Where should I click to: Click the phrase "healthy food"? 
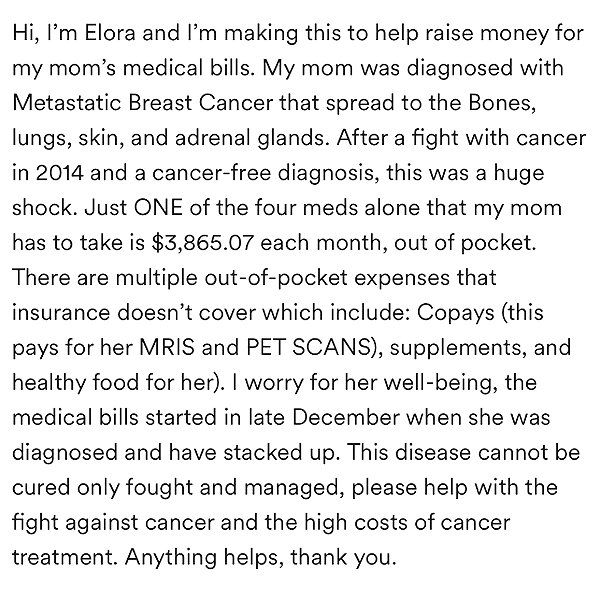click(x=75, y=383)
